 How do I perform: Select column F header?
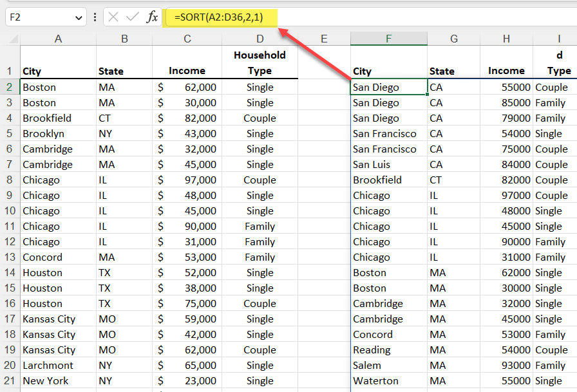point(388,39)
